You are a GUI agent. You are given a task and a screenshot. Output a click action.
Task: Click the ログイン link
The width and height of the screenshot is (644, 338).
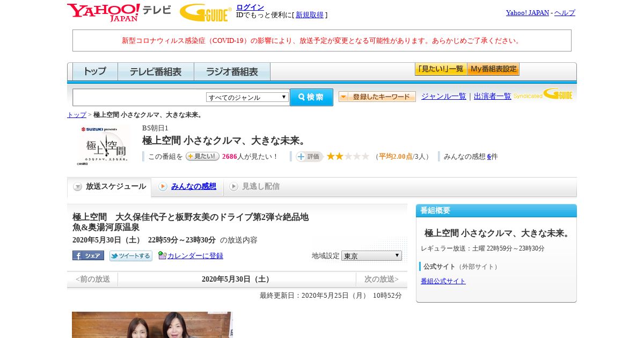click(250, 7)
